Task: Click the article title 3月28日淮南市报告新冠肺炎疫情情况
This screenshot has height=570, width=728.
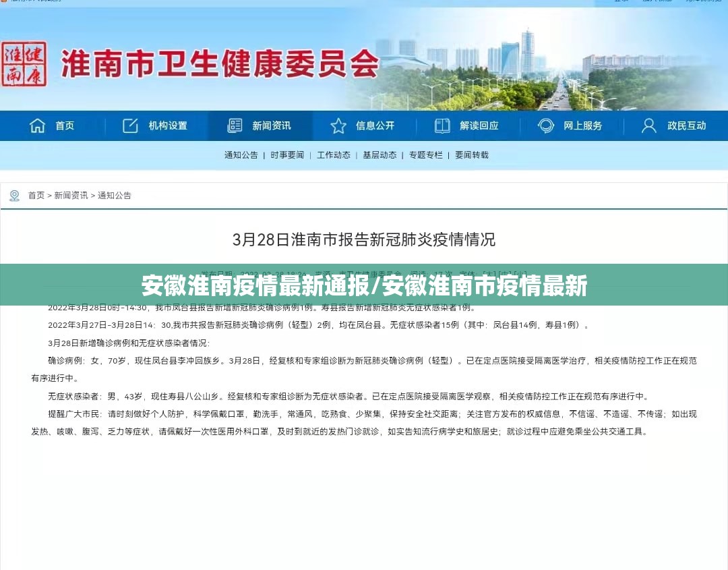Action: (x=364, y=239)
